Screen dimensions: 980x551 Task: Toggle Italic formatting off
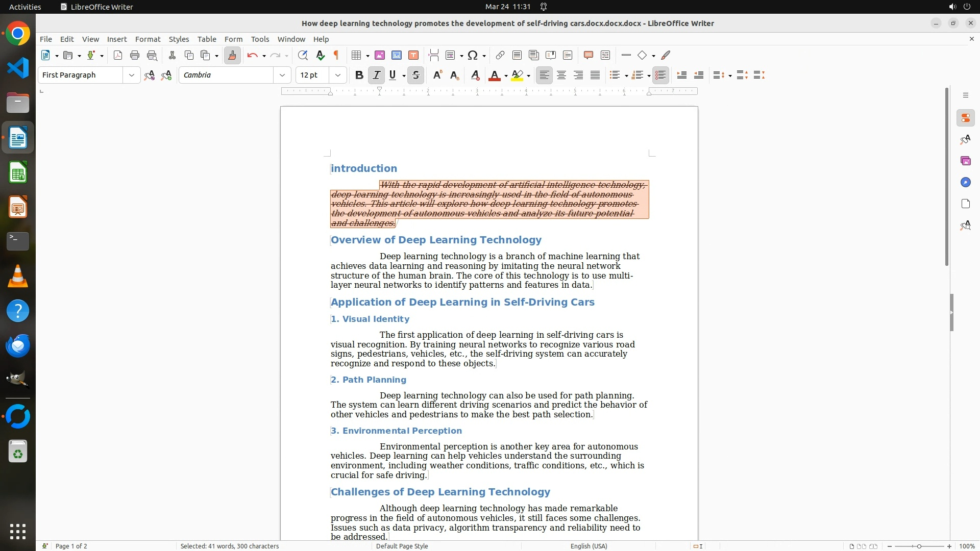pos(376,75)
